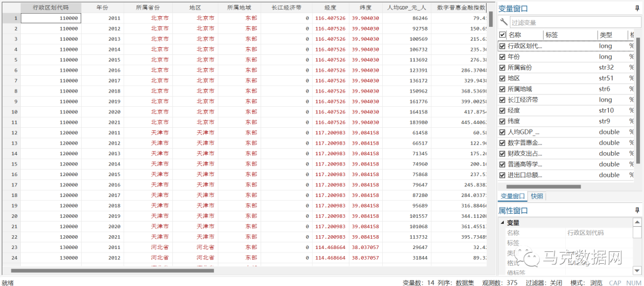The width and height of the screenshot is (644, 286).
Task: Click 名称 property value 行政区划代码
Action: (x=586, y=233)
